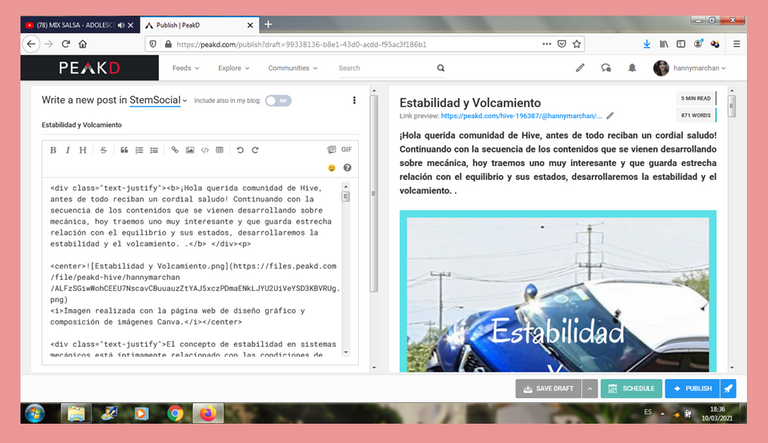768x443 pixels.
Task: Go back to previous page
Action: (x=31, y=44)
